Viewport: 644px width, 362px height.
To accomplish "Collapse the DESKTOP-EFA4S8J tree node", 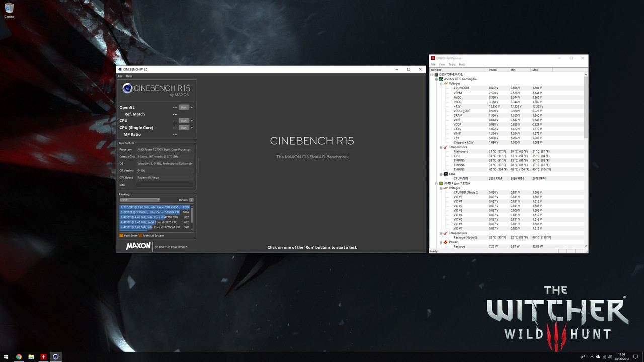I will tap(432, 74).
